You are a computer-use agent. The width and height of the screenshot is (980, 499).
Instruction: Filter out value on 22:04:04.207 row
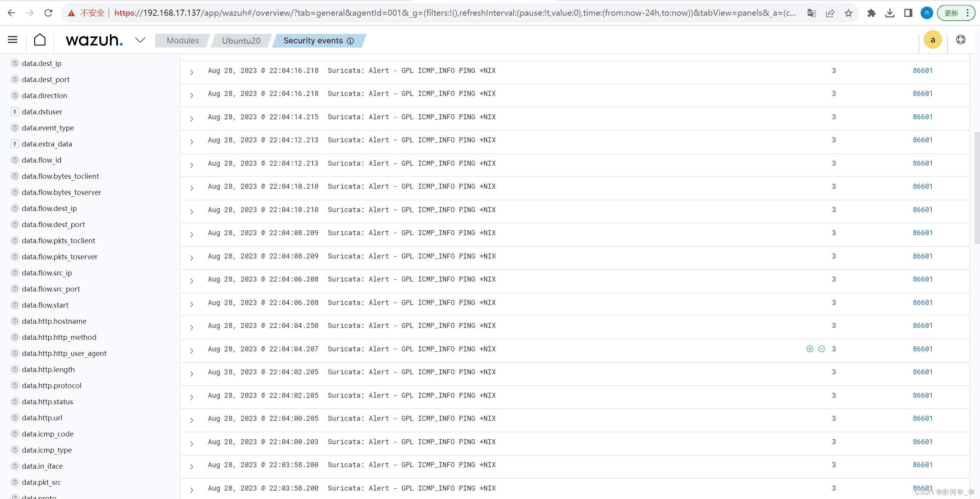click(821, 349)
